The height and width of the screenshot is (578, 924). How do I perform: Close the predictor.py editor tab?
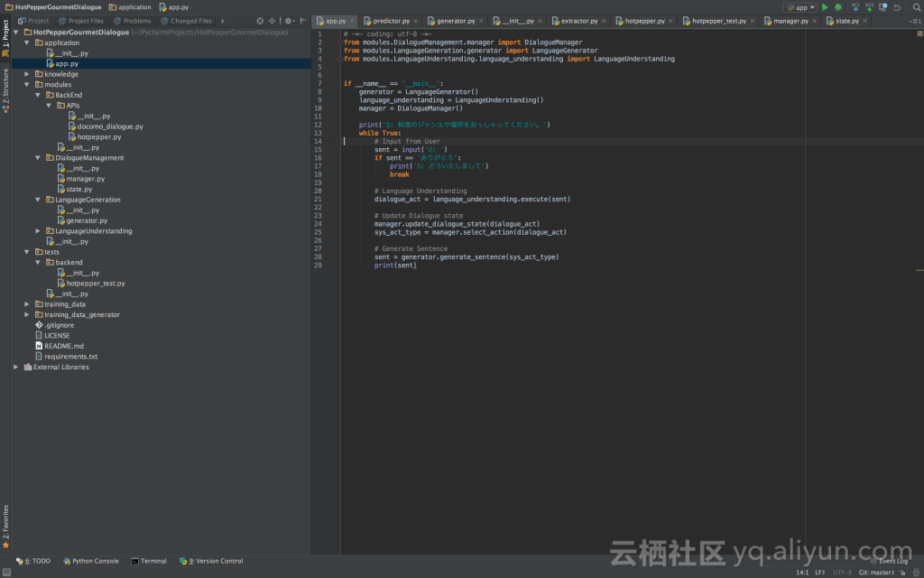[x=415, y=21]
